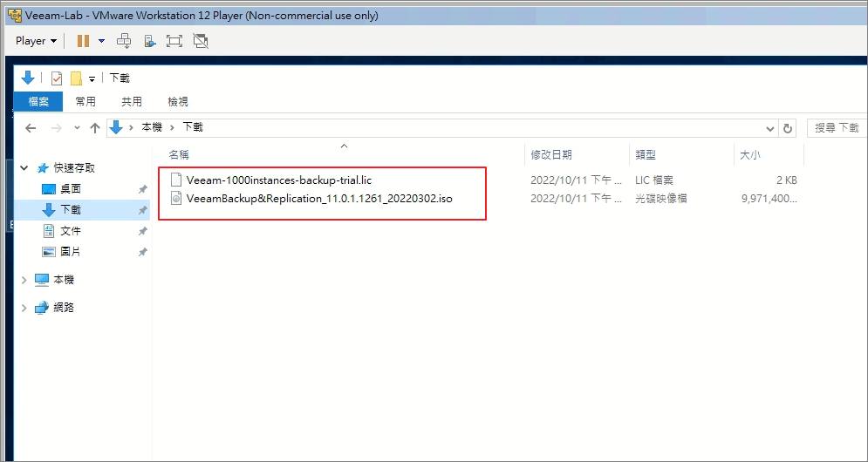Click the ISO file's disc icon
This screenshot has height=462, width=868.
[176, 198]
